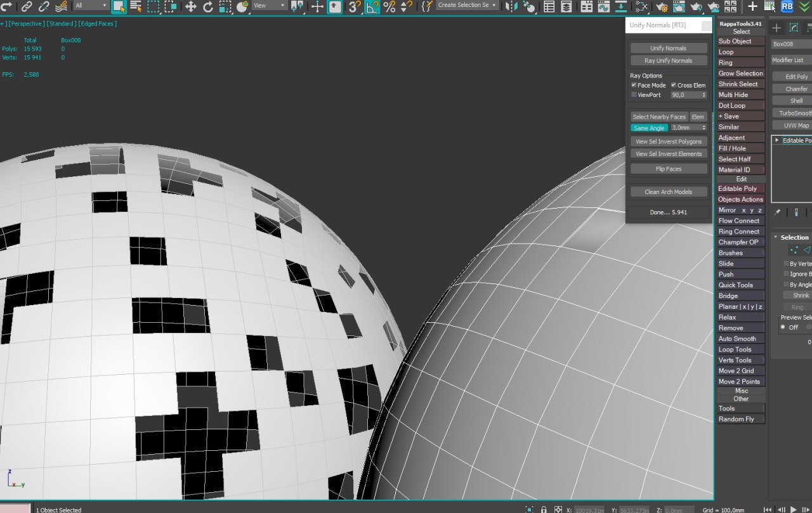The width and height of the screenshot is (812, 513).
Task: Click Select Nearby Faces button
Action: 659,117
